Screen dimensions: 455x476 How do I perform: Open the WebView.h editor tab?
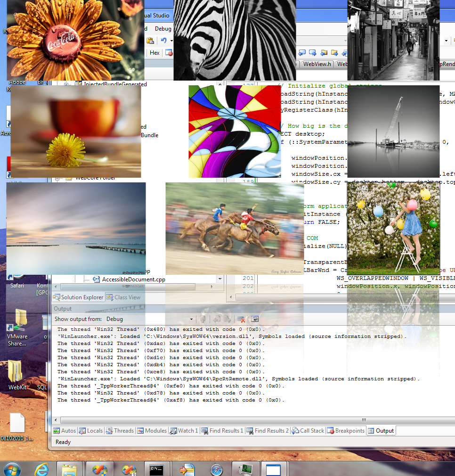[317, 64]
